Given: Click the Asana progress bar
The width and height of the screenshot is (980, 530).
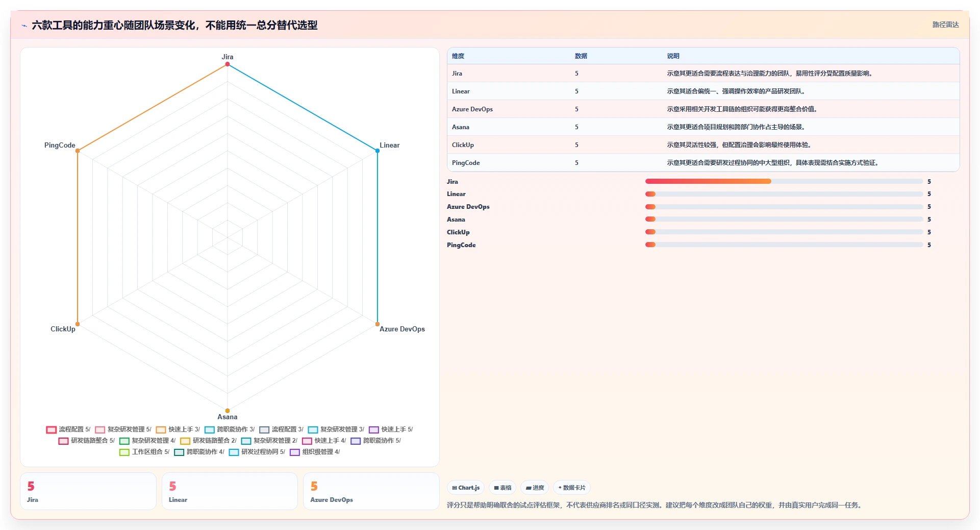Looking at the screenshot, I should 784,219.
